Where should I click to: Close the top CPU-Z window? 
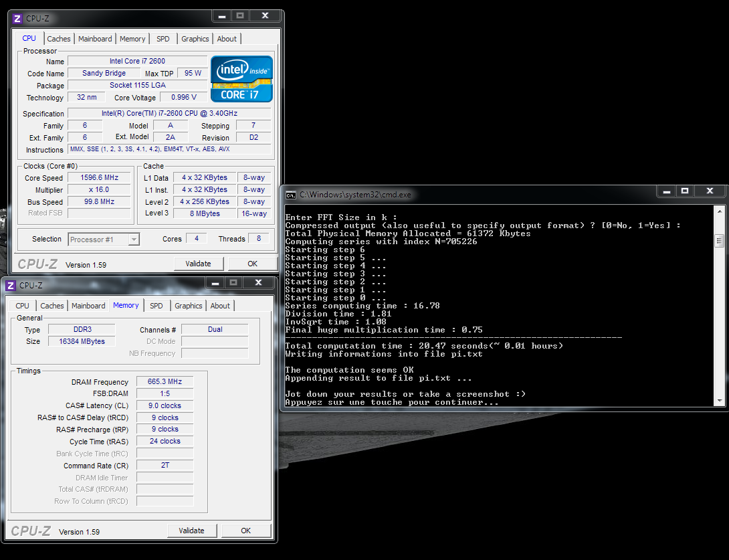pyautogui.click(x=265, y=16)
